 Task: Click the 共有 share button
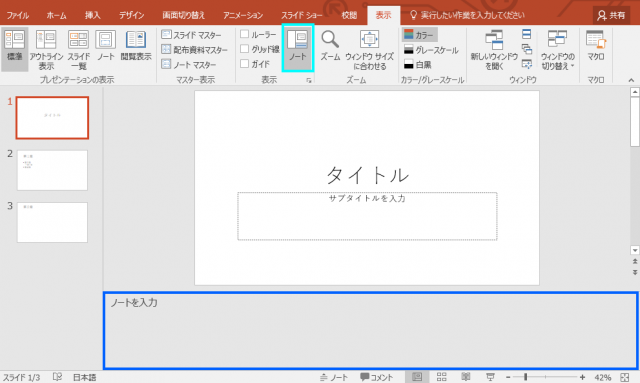pyautogui.click(x=611, y=15)
